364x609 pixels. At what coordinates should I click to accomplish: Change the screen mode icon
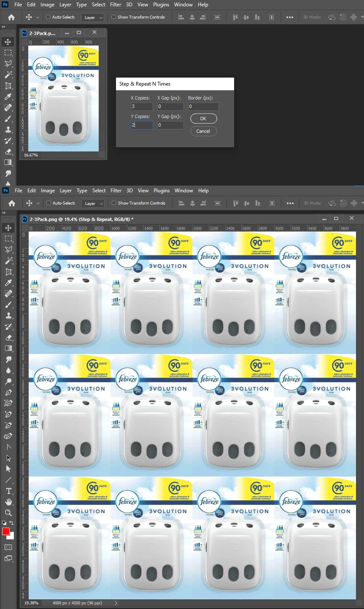[8, 558]
